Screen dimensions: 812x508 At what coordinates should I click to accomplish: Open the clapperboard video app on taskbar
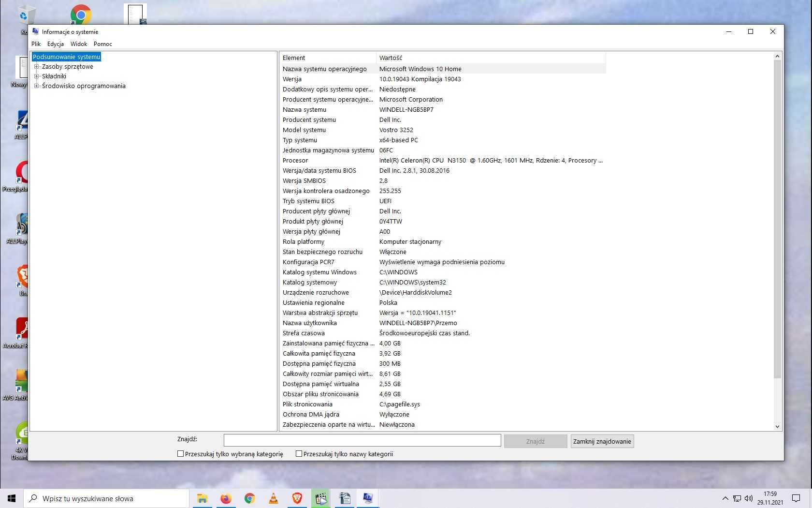[x=320, y=498]
